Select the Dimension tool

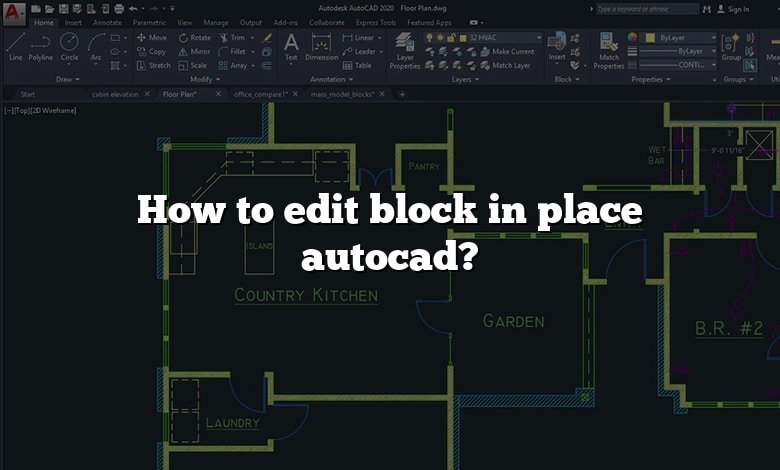pyautogui.click(x=321, y=46)
